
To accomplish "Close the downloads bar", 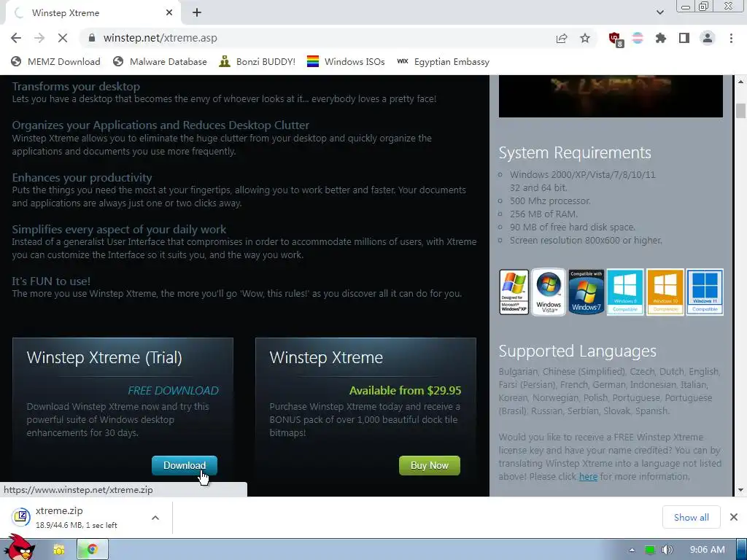I will (x=734, y=517).
